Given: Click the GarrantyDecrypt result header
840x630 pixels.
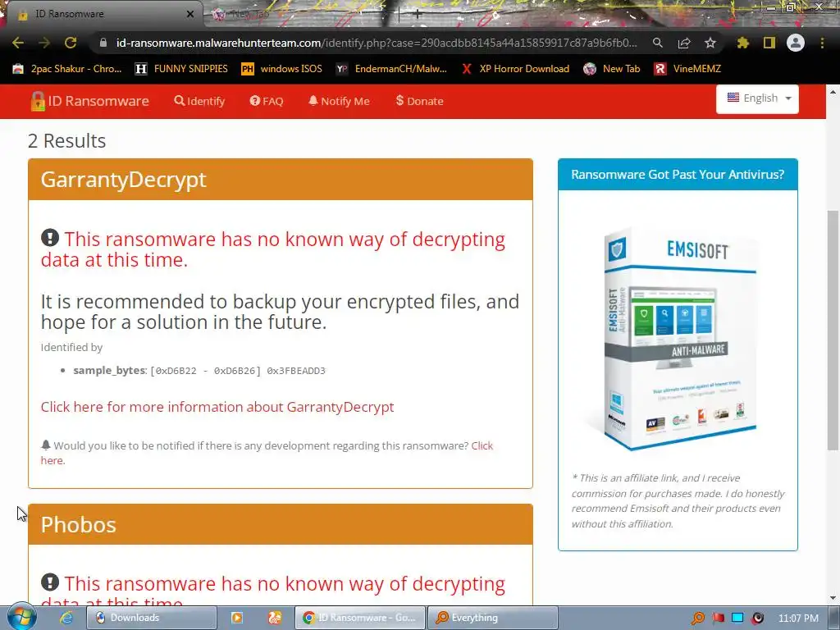Looking at the screenshot, I should (281, 180).
